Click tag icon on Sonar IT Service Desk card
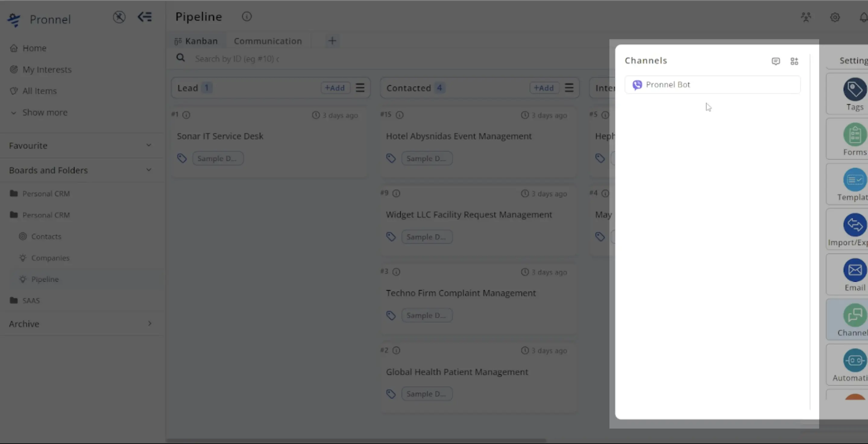The image size is (868, 444). tap(182, 158)
